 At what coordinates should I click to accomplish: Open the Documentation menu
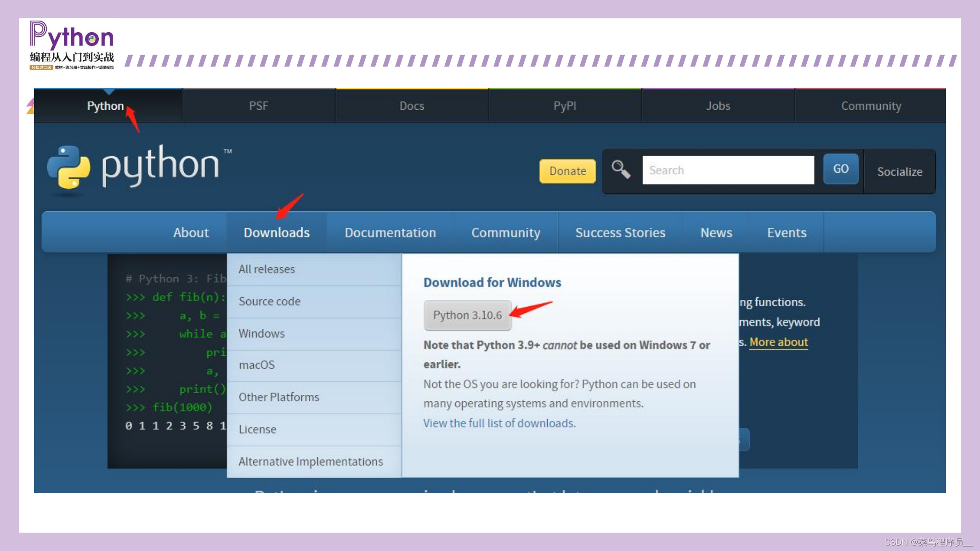point(391,233)
